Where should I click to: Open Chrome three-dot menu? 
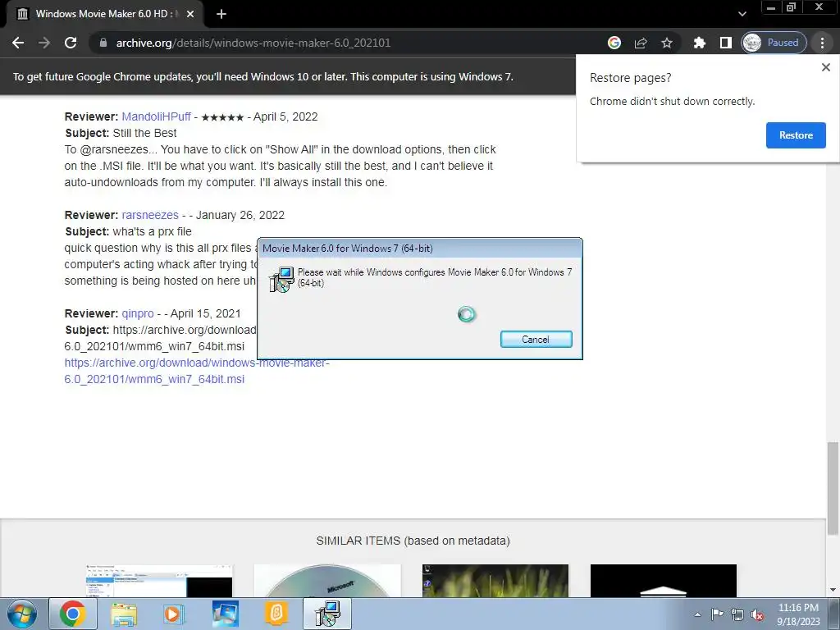822,43
